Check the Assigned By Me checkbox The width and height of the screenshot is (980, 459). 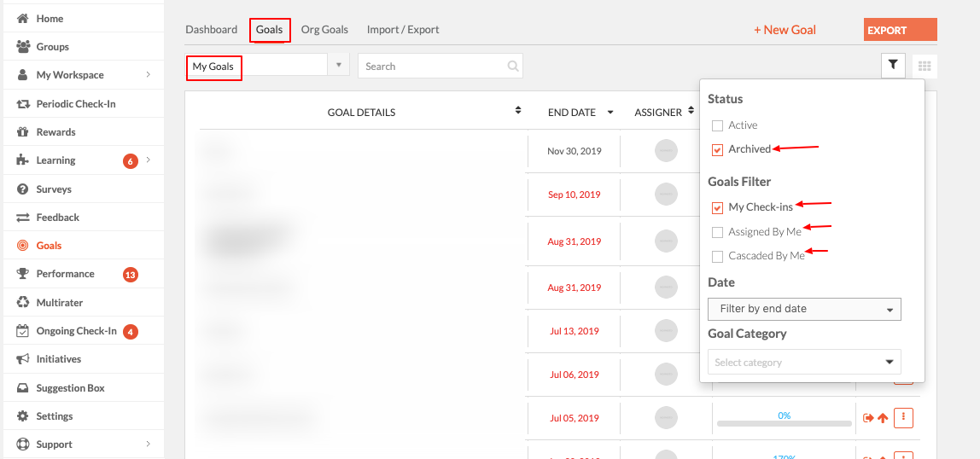click(x=717, y=232)
